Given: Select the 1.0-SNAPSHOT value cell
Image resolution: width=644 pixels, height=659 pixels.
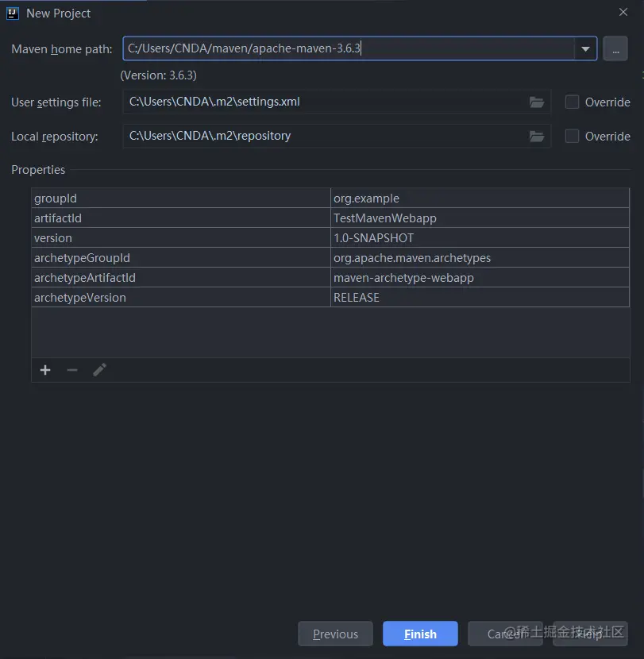Looking at the screenshot, I should coord(480,238).
